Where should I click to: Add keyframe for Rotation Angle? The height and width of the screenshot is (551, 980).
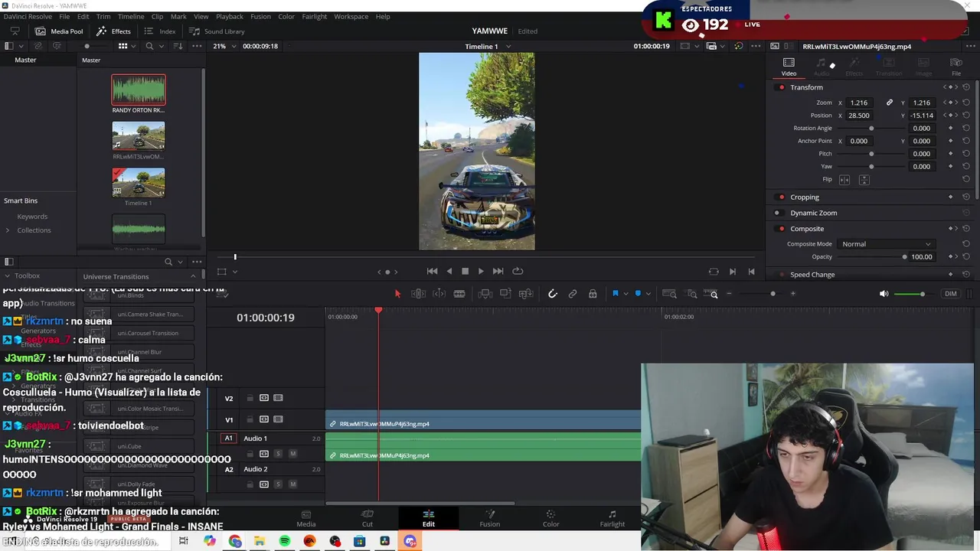coord(951,129)
